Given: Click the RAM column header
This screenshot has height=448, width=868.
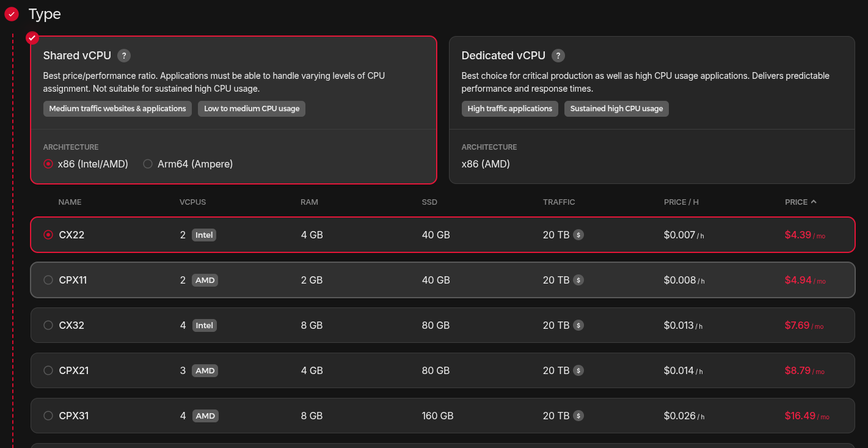Looking at the screenshot, I should (x=309, y=202).
